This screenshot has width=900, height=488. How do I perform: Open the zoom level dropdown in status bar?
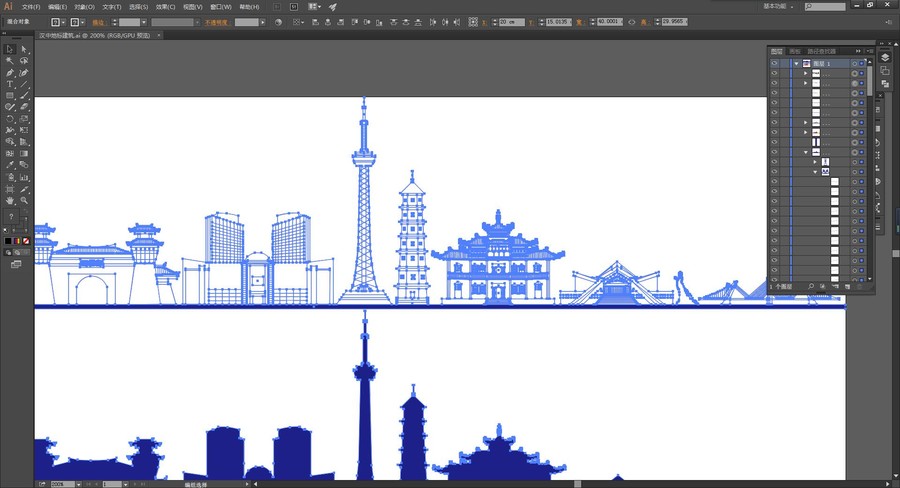point(79,485)
